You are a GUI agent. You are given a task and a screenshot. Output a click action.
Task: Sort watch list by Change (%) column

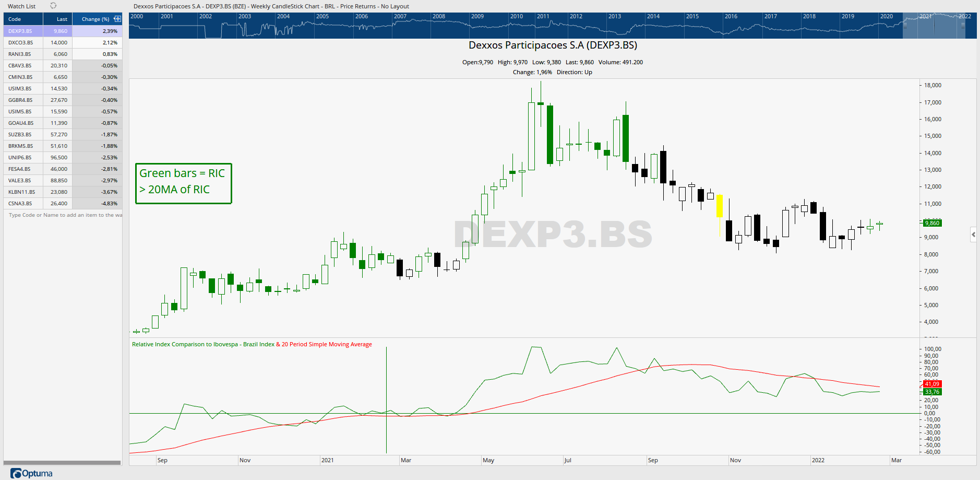[95, 19]
